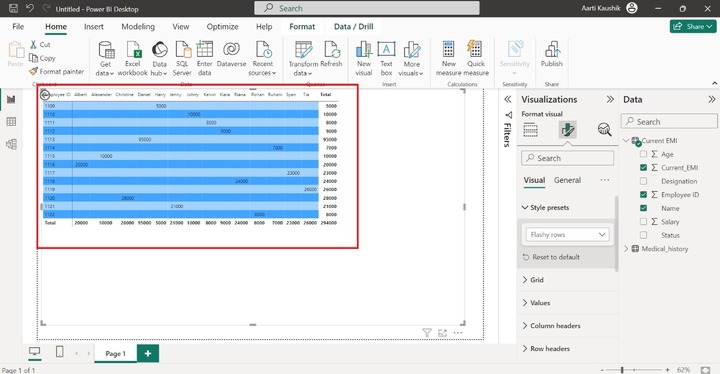Viewport: 720px width, 374px height.
Task: Switch to the View ribbon tab
Action: tap(180, 27)
